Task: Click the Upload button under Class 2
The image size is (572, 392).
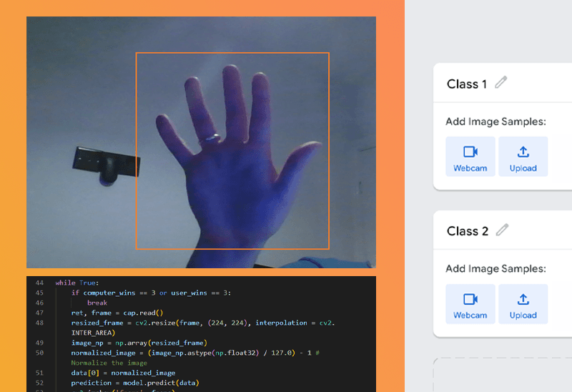Action: 523,304
